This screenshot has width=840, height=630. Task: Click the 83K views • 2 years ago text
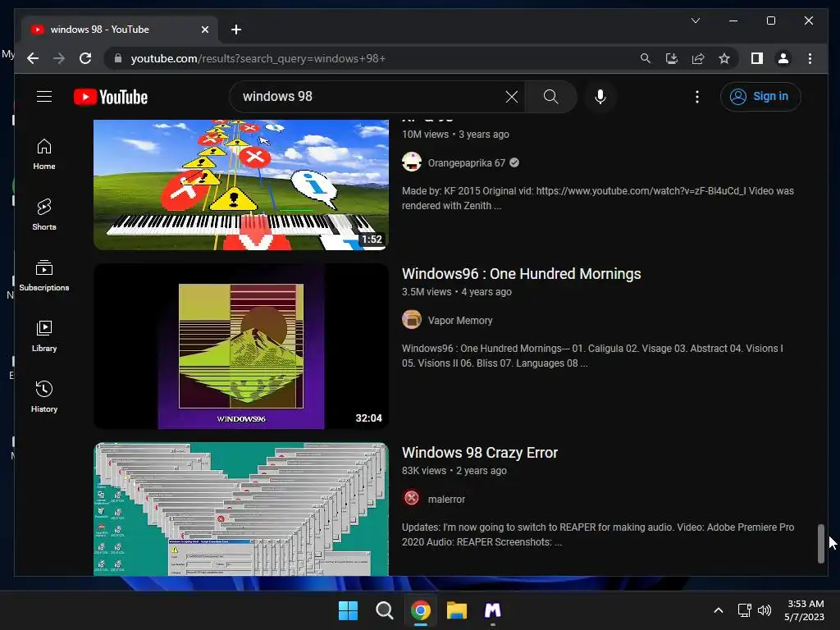point(454,471)
